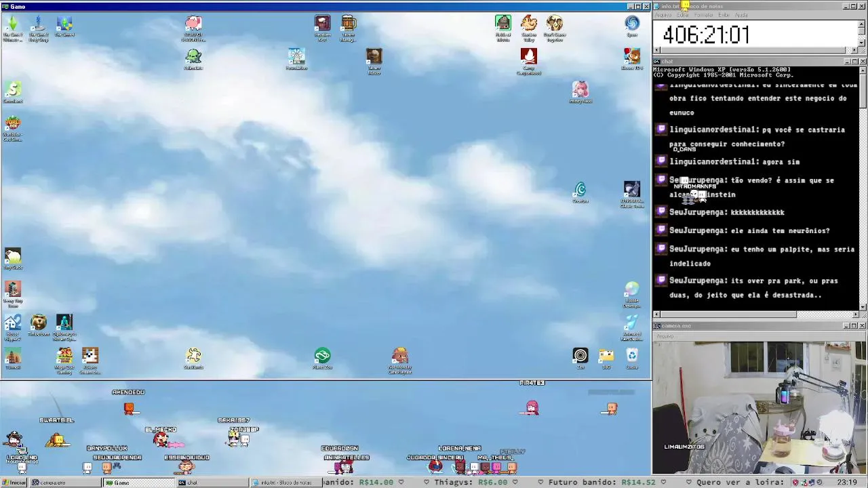
Task: Open the Lixeira recycle bin
Action: 632,359
